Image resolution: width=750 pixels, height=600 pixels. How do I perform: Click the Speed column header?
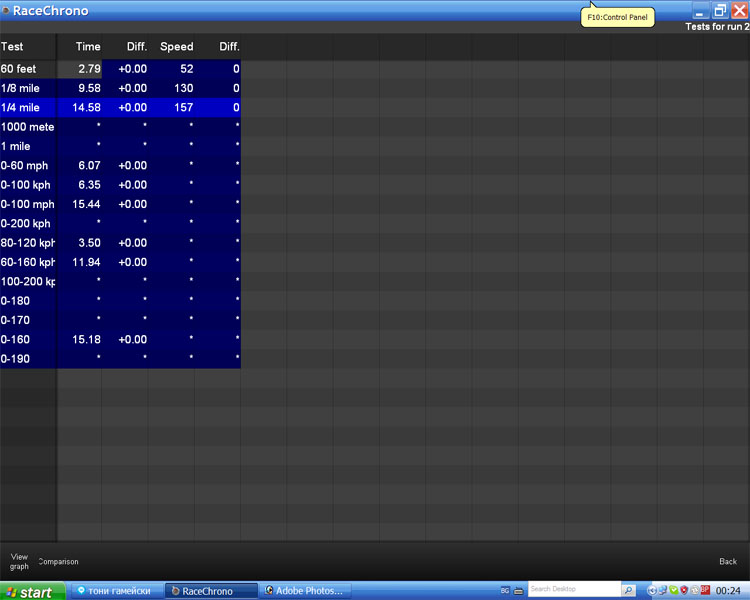point(176,47)
